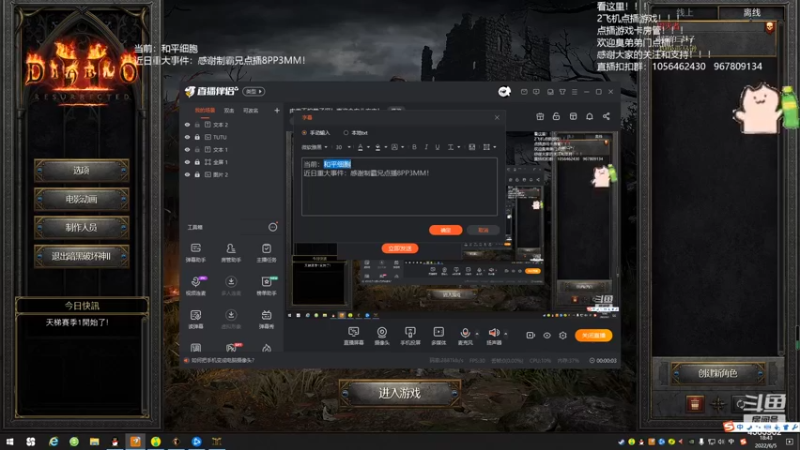Confirm the subtitle with 确定 button
The width and height of the screenshot is (800, 450).
pyautogui.click(x=445, y=230)
